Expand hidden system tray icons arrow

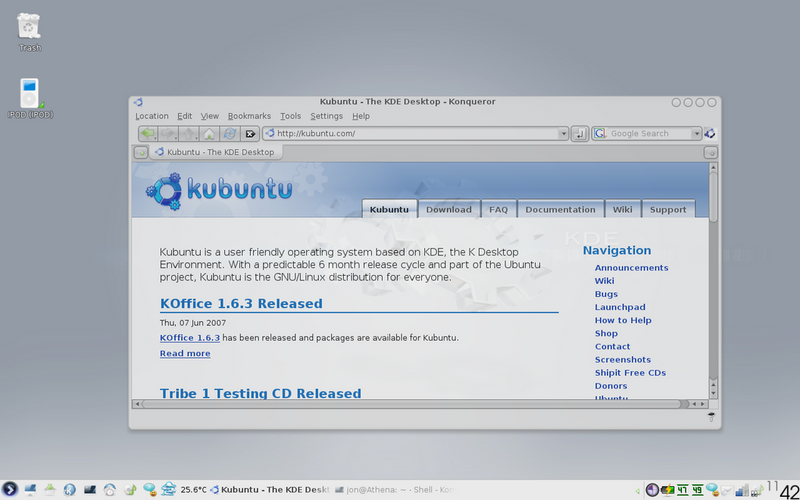point(638,490)
